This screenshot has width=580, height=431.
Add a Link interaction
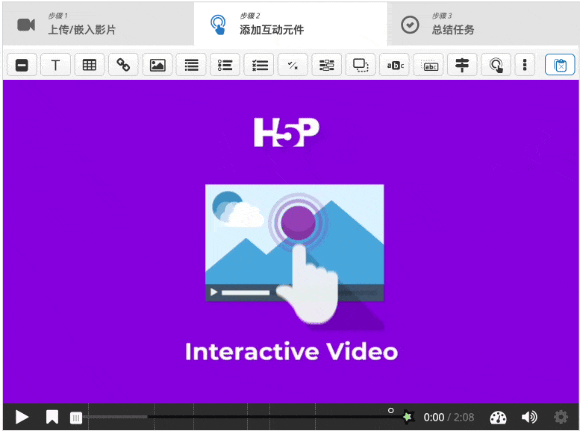[123, 65]
